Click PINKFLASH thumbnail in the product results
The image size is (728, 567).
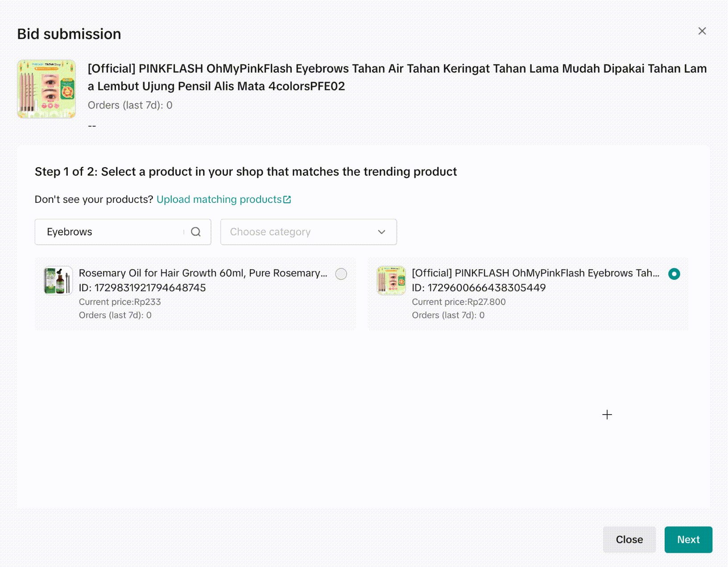[x=391, y=280]
